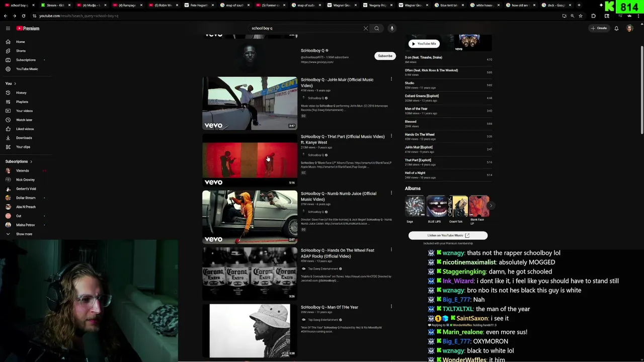Open the CrasH Talk album cover
This screenshot has height=362, width=644.
(x=458, y=206)
